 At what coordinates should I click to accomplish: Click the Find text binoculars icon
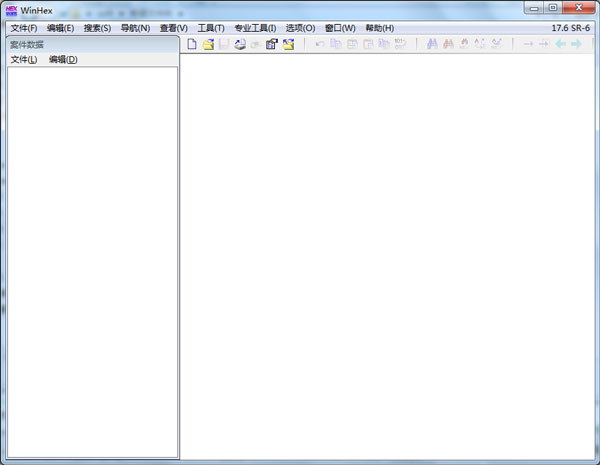pos(432,44)
